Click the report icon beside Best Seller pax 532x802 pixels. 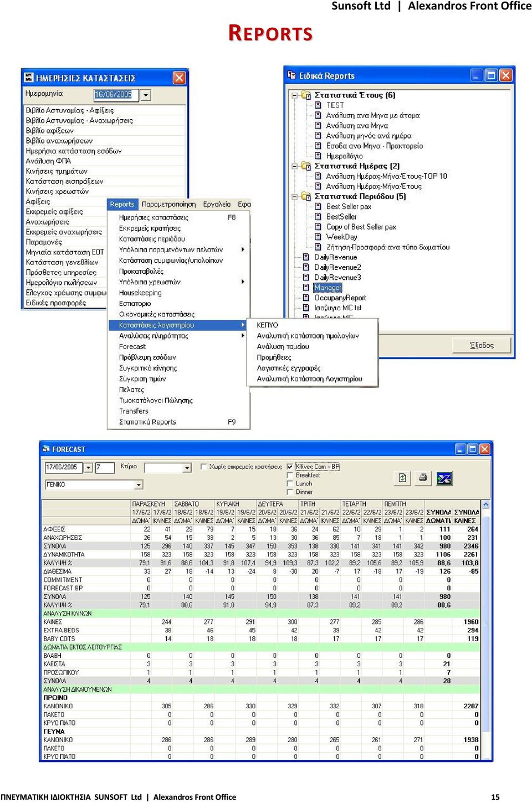point(318,207)
